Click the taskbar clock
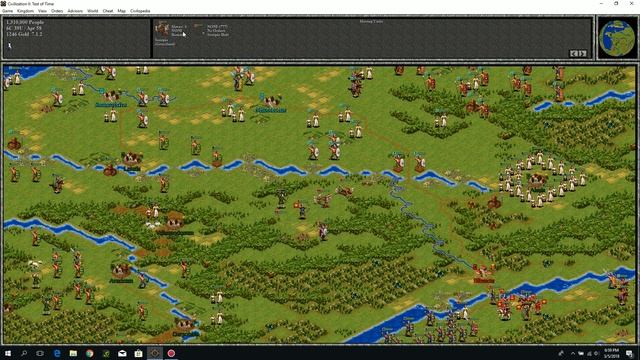 (611, 353)
